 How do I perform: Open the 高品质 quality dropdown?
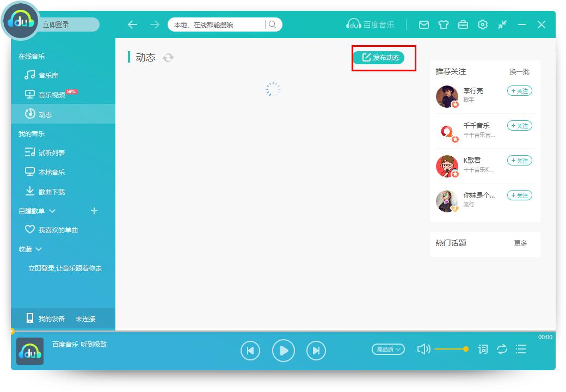point(388,349)
